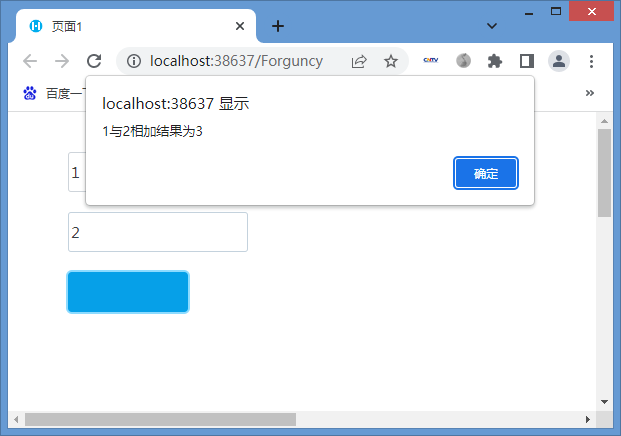Viewport: 621px width, 436px height.
Task: Bookmark this page with star icon
Action: pyautogui.click(x=391, y=61)
